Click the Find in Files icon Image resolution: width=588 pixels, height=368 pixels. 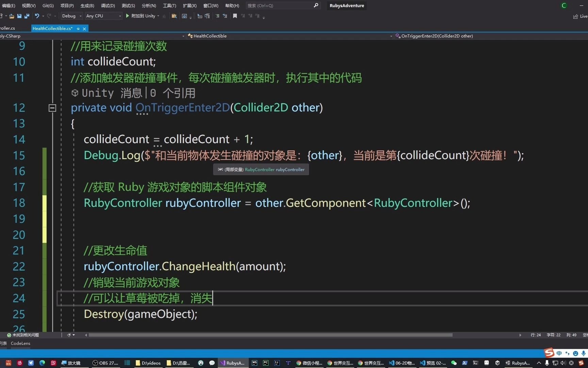pos(174,16)
